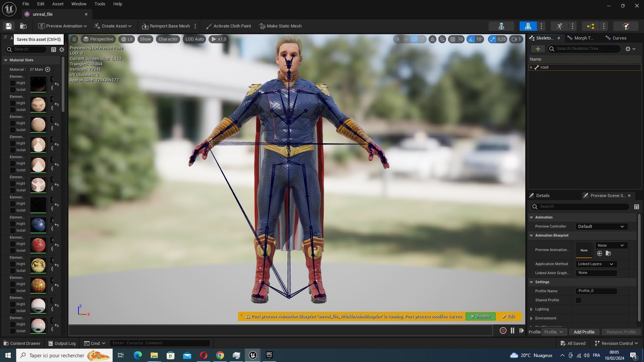The height and width of the screenshot is (362, 644).
Task: Check Isolate for the black sphere material element
Action: pos(12,90)
